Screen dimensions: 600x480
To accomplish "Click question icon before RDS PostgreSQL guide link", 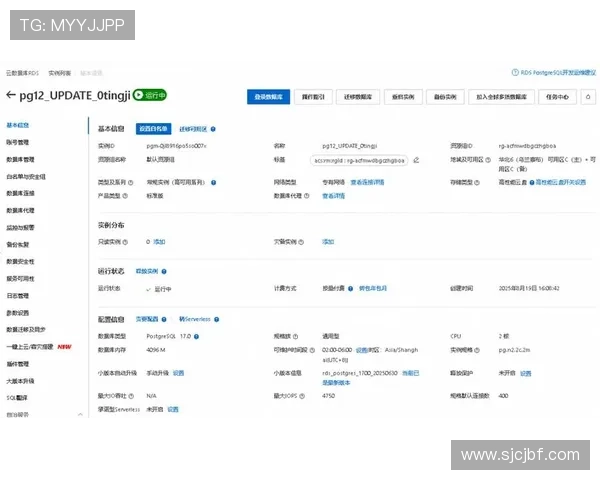I will tap(515, 72).
